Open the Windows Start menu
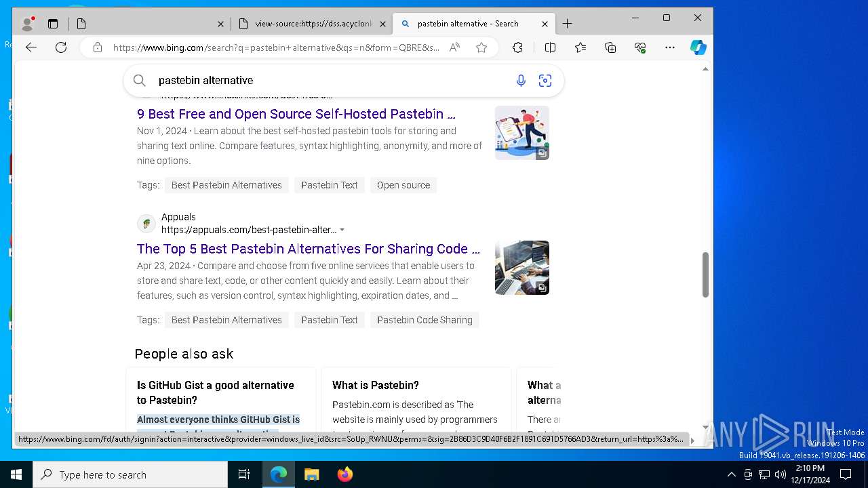 click(x=16, y=474)
